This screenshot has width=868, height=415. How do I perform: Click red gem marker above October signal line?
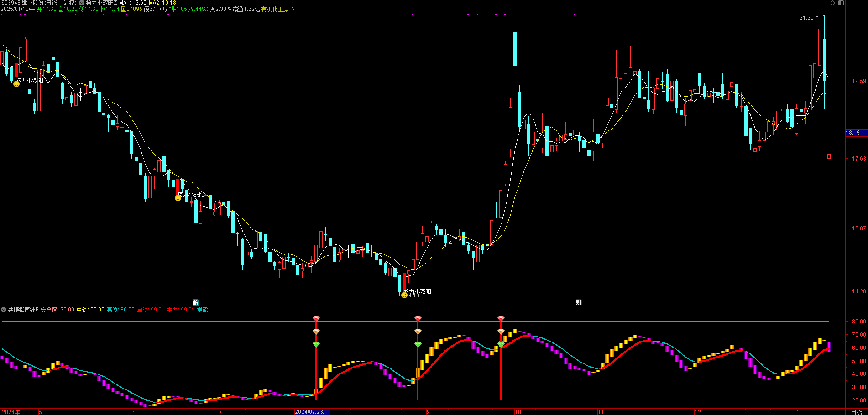501,319
